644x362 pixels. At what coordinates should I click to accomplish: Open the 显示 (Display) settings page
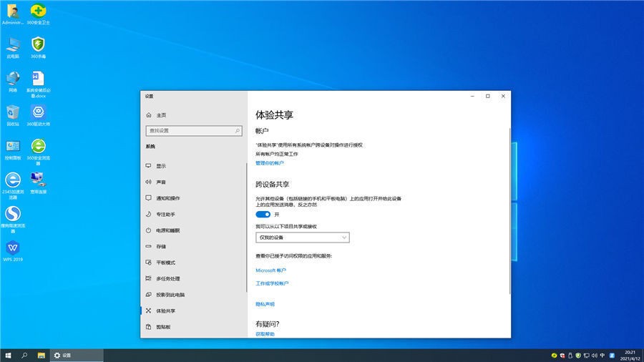tap(161, 165)
